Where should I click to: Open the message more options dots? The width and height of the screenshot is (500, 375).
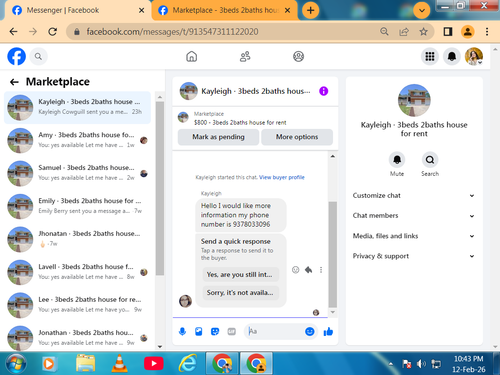tap(321, 270)
